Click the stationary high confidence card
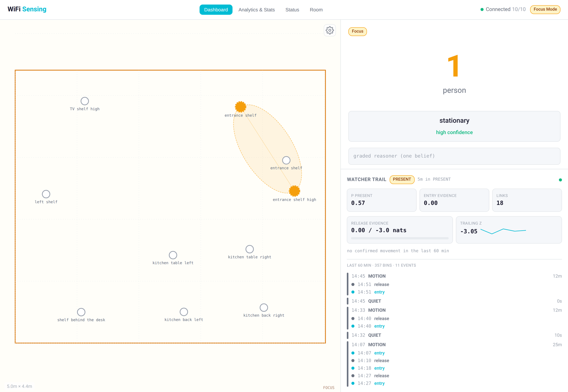 point(454,126)
